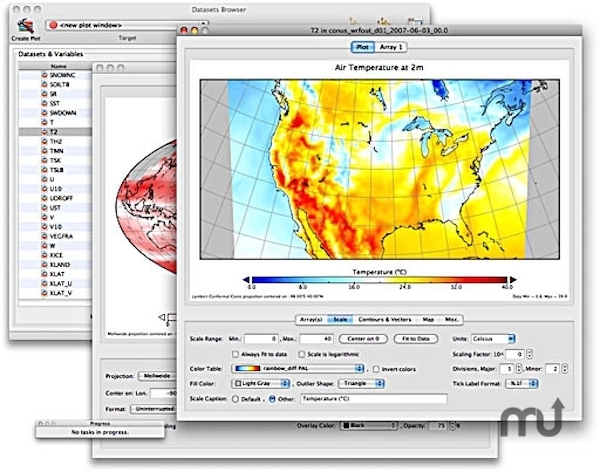Image resolution: width=600 pixels, height=472 pixels.
Task: Enable Always fit to data checkbox
Action: (x=235, y=354)
